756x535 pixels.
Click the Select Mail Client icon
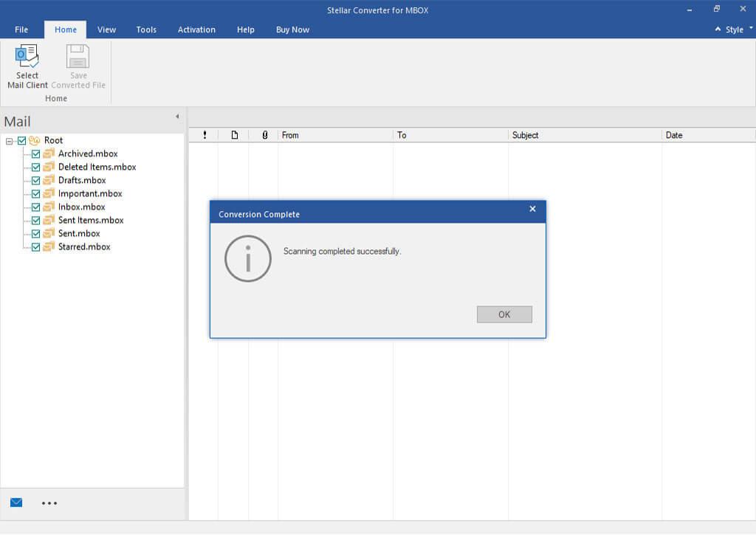27,57
